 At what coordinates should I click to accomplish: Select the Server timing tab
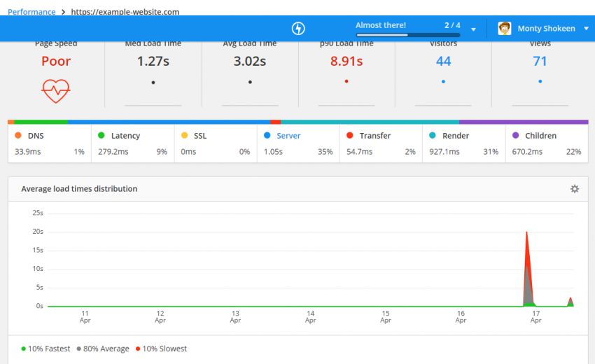pyautogui.click(x=298, y=144)
